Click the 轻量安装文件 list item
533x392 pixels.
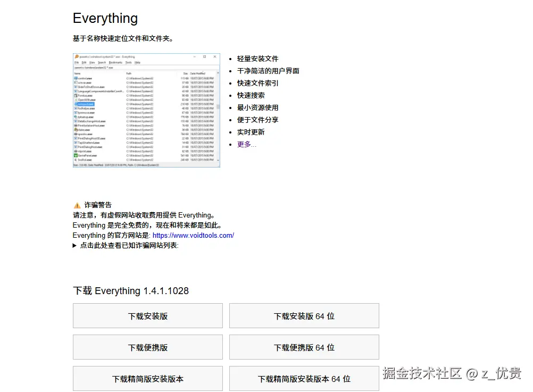click(x=257, y=59)
